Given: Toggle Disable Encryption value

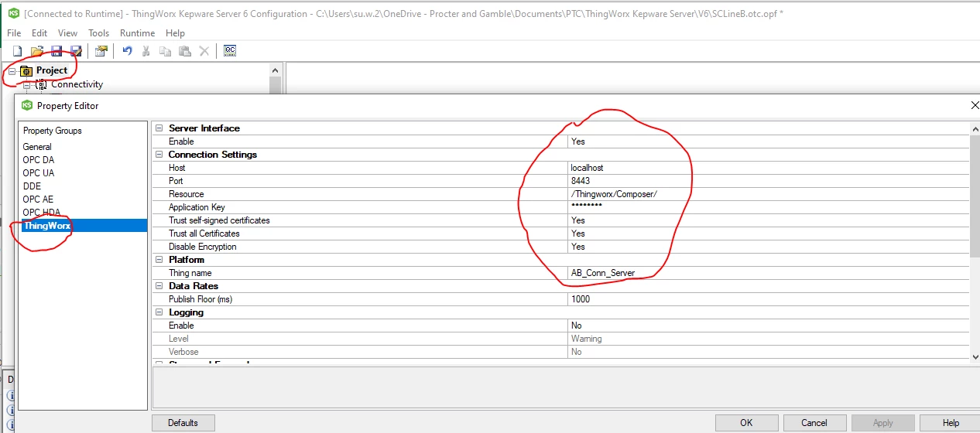Looking at the screenshot, I should point(768,247).
